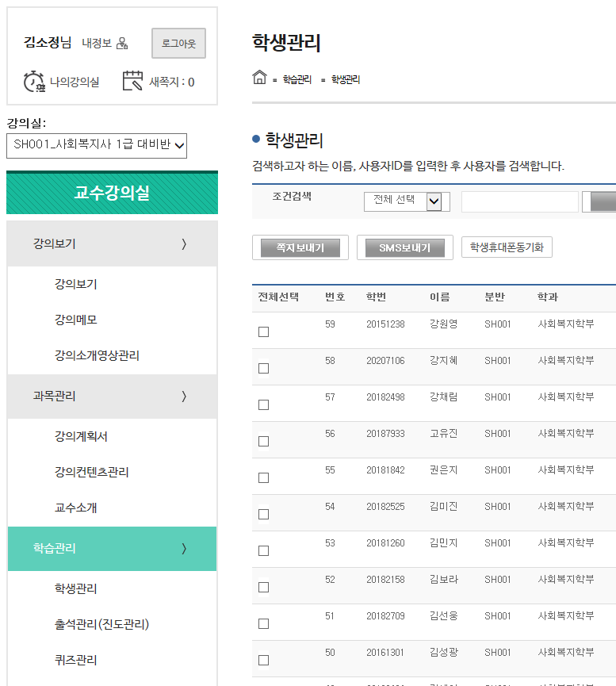Viewport: 616px width, 686px height.
Task: Expand the 과목관리 menu section
Action: tap(112, 397)
